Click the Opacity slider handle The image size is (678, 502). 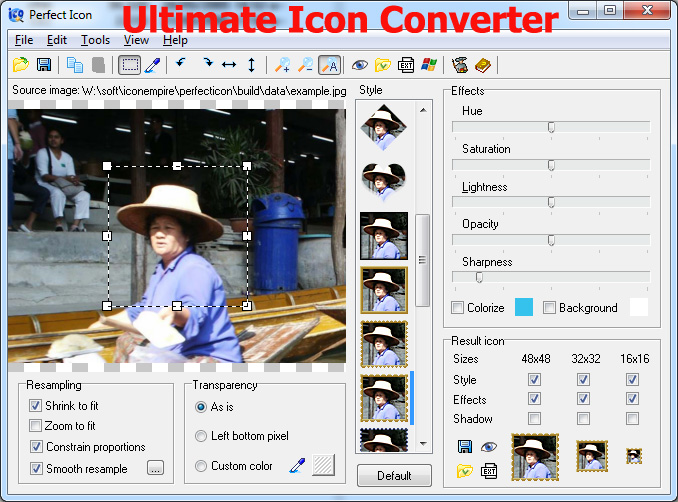coord(551,240)
